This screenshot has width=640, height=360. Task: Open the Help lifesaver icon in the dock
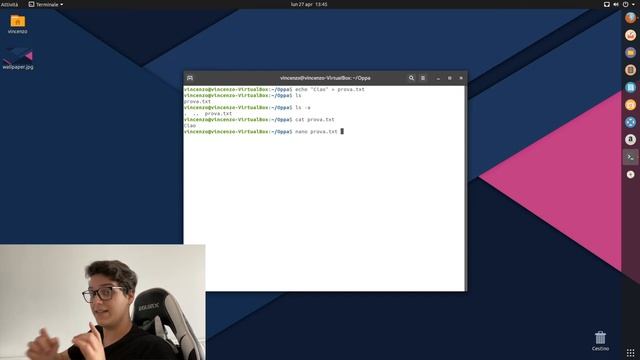631,122
